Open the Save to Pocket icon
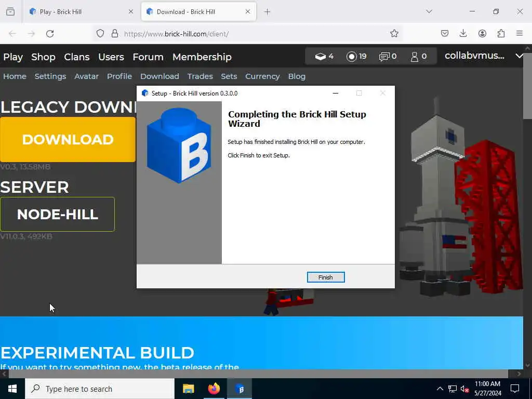The width and height of the screenshot is (532, 399). 445,34
